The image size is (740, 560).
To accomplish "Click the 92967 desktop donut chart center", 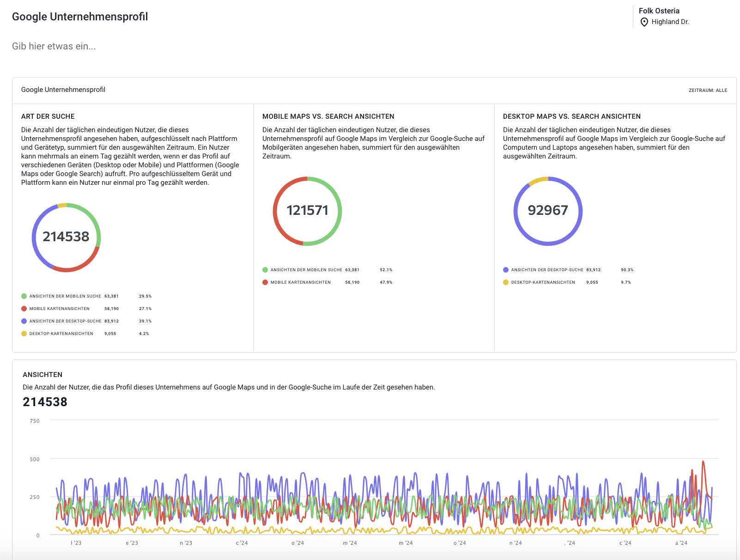I will tap(548, 211).
